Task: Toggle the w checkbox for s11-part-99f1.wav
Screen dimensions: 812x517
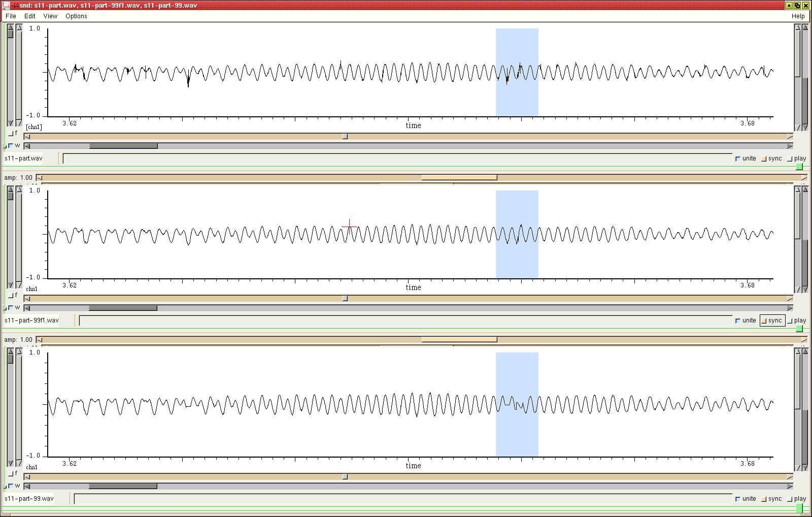Action: click(11, 308)
